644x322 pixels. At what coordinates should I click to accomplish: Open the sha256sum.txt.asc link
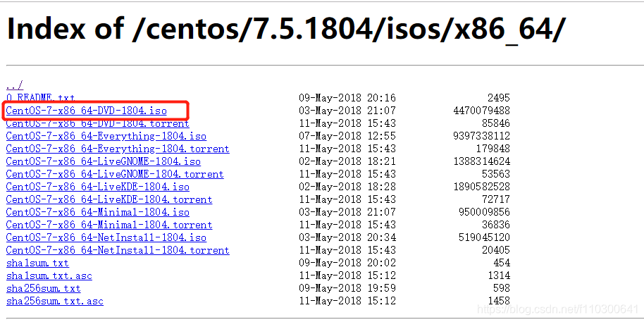tap(55, 301)
